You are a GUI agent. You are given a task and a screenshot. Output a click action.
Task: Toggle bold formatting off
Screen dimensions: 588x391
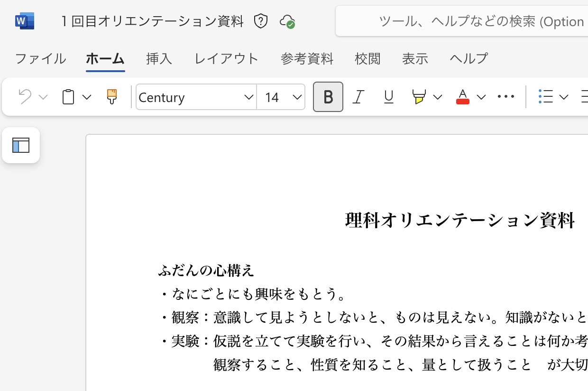pyautogui.click(x=328, y=97)
